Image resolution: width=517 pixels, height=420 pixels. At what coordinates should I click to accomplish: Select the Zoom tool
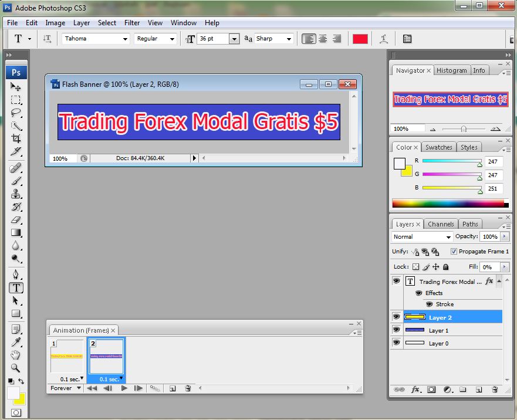15,368
